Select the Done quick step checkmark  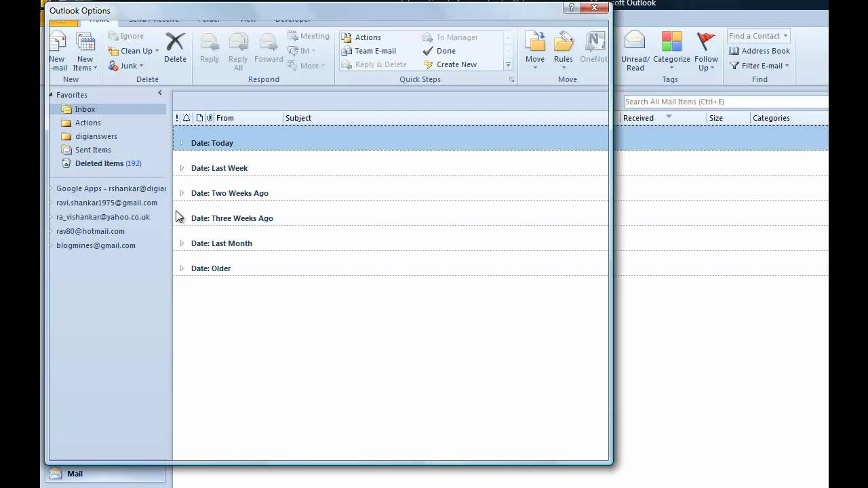pos(428,51)
